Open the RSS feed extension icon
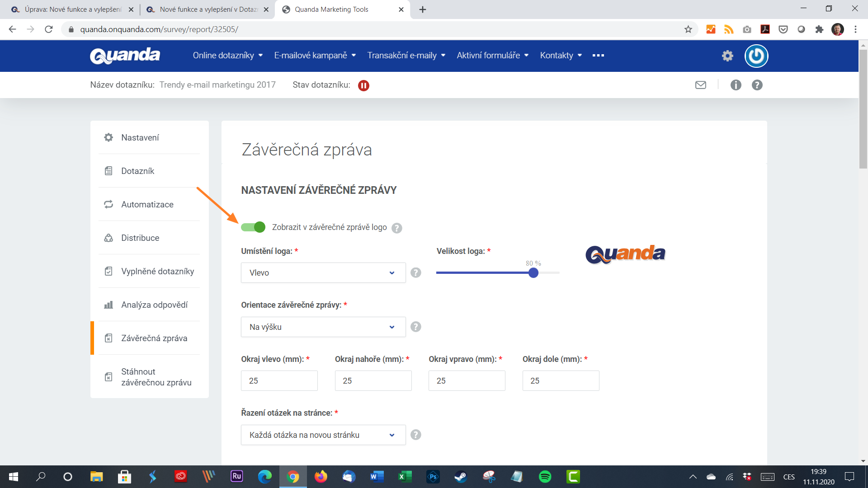This screenshot has width=868, height=488. (729, 29)
